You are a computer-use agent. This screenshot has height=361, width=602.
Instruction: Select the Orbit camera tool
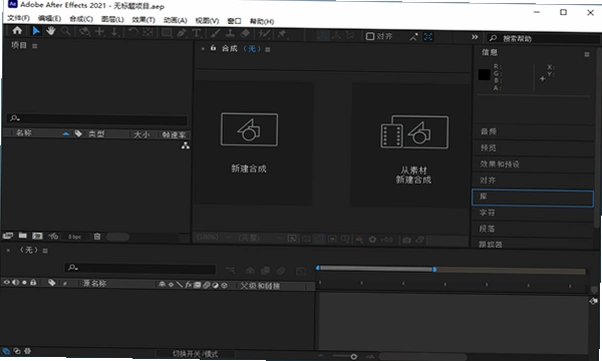click(x=85, y=31)
